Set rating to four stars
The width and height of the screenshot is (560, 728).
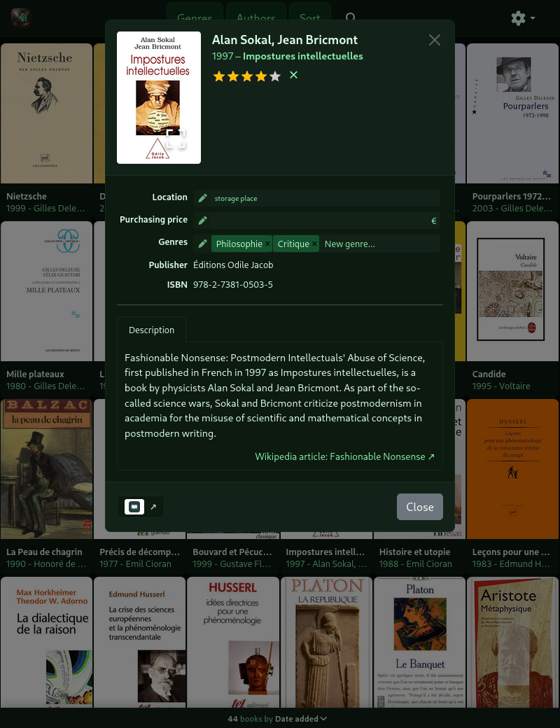(261, 76)
